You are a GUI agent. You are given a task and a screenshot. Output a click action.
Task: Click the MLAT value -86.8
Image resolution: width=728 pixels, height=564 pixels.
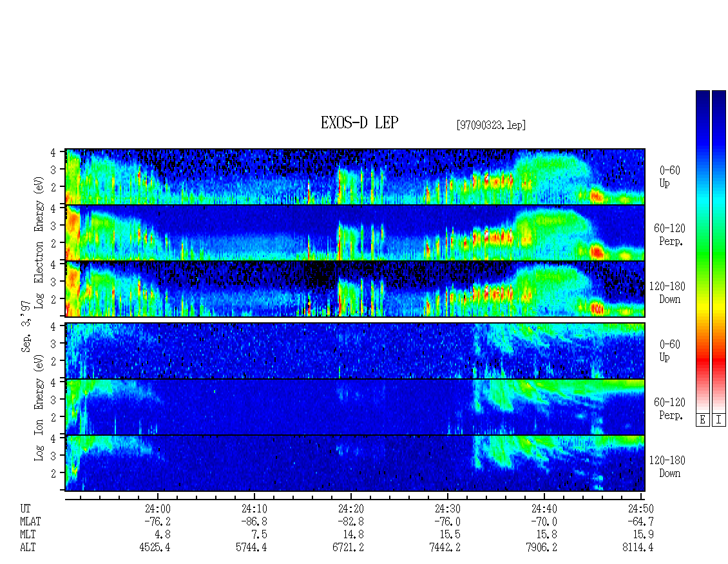click(x=253, y=521)
